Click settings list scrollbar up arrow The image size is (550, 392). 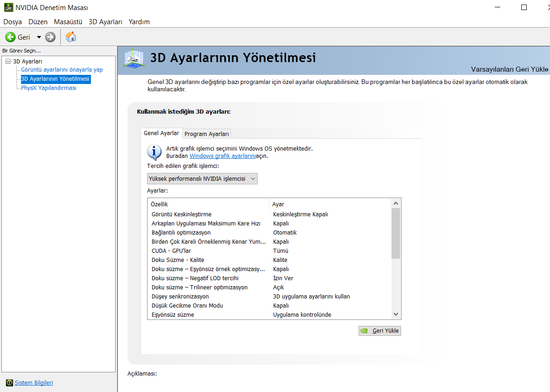(x=396, y=204)
